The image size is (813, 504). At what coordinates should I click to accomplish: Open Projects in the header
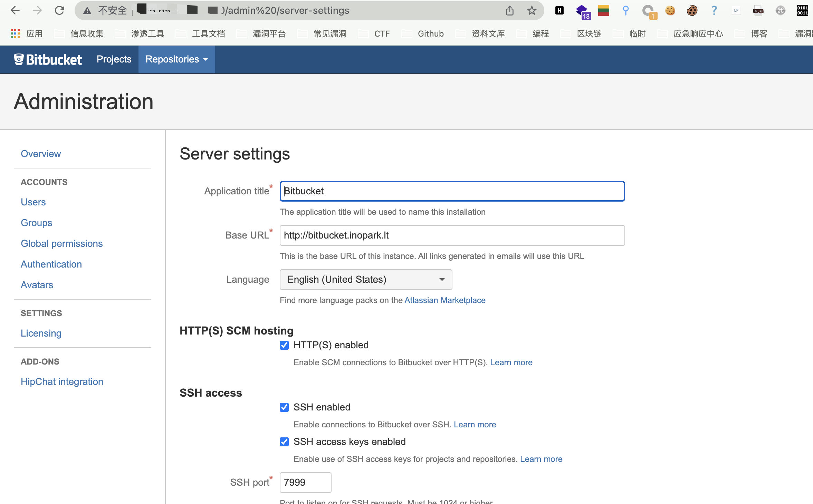pos(114,59)
